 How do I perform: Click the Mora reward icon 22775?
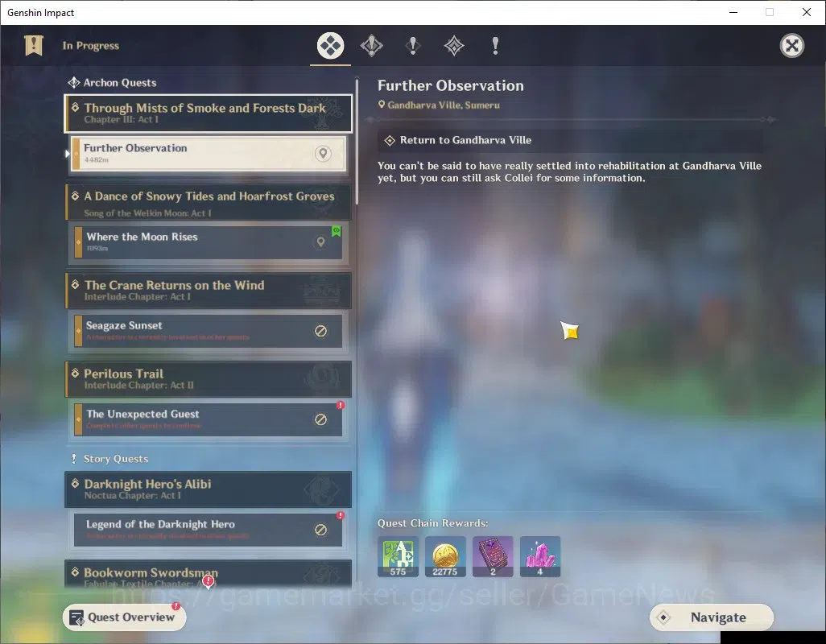point(446,556)
